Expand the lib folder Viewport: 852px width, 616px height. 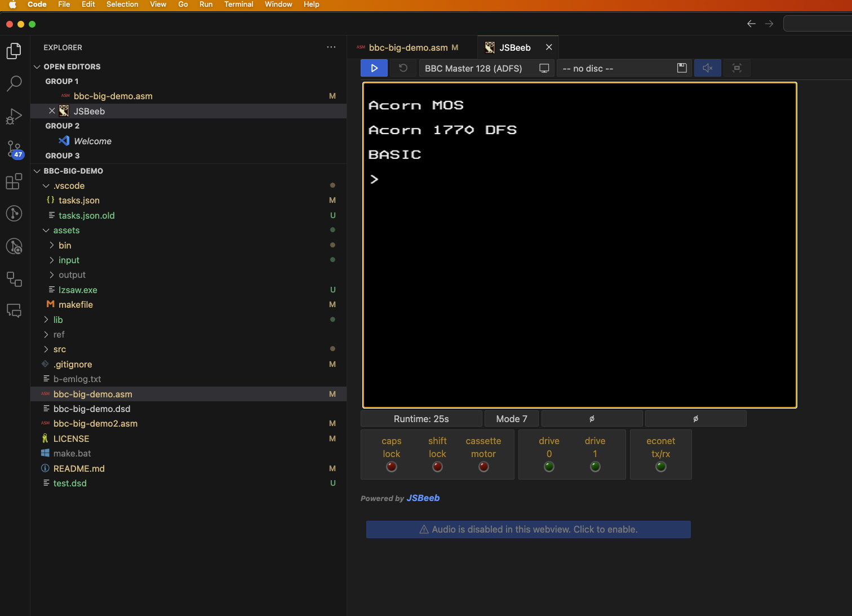click(x=46, y=320)
